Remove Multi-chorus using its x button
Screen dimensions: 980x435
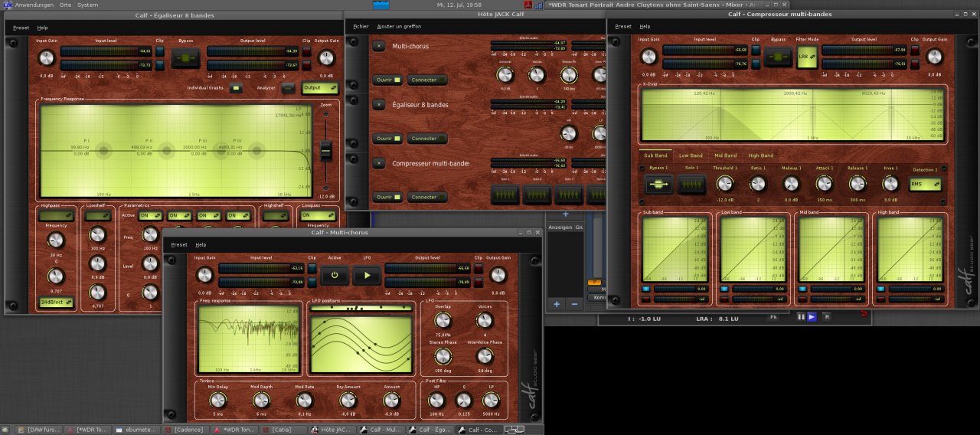click(378, 46)
